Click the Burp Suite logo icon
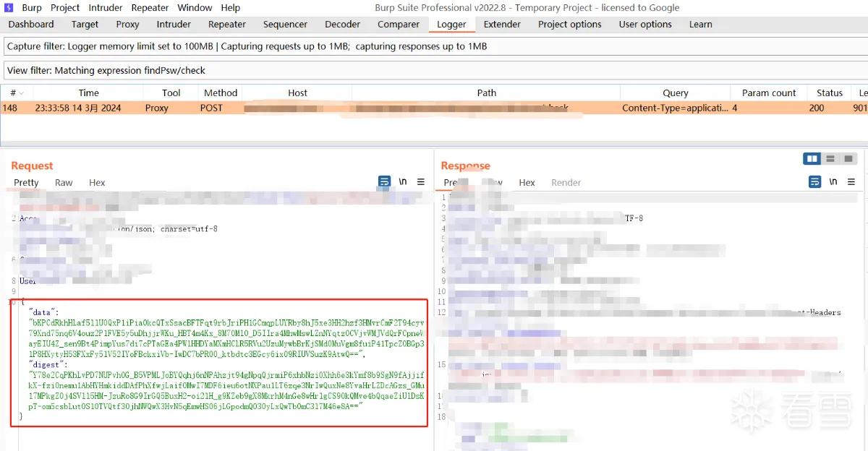Screen dimensions: 868x451 pyautogui.click(x=7, y=7)
